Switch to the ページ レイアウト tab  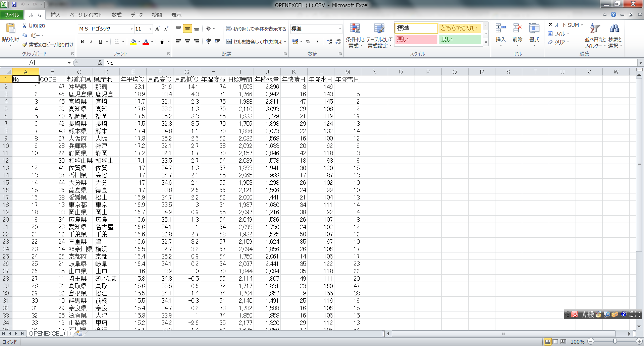click(86, 15)
